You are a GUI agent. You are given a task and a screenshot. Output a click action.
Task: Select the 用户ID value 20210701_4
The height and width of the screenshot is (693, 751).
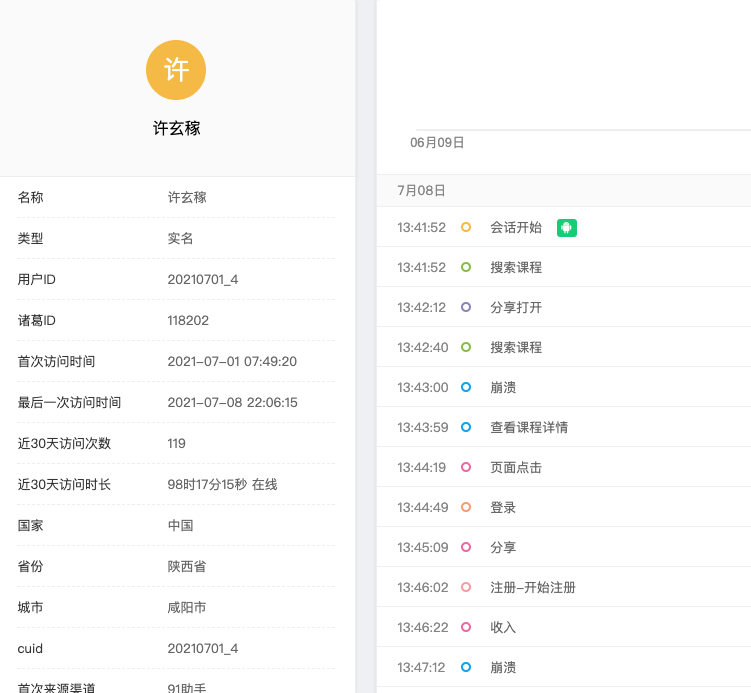click(x=203, y=280)
